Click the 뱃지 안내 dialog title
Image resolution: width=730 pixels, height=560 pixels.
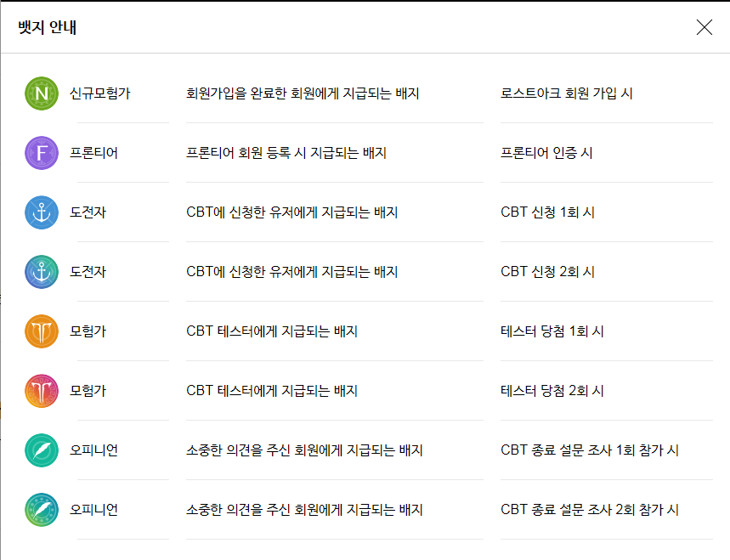coord(48,27)
